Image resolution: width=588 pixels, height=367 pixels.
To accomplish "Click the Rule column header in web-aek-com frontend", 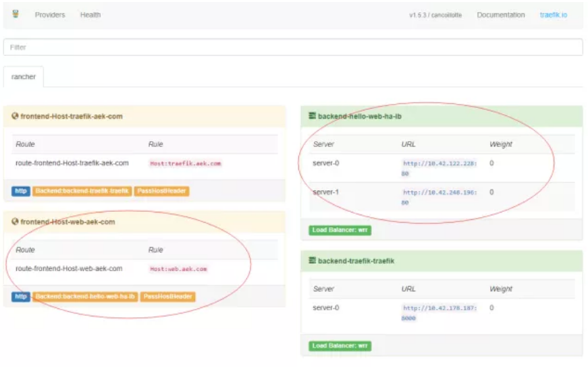I will click(x=156, y=250).
